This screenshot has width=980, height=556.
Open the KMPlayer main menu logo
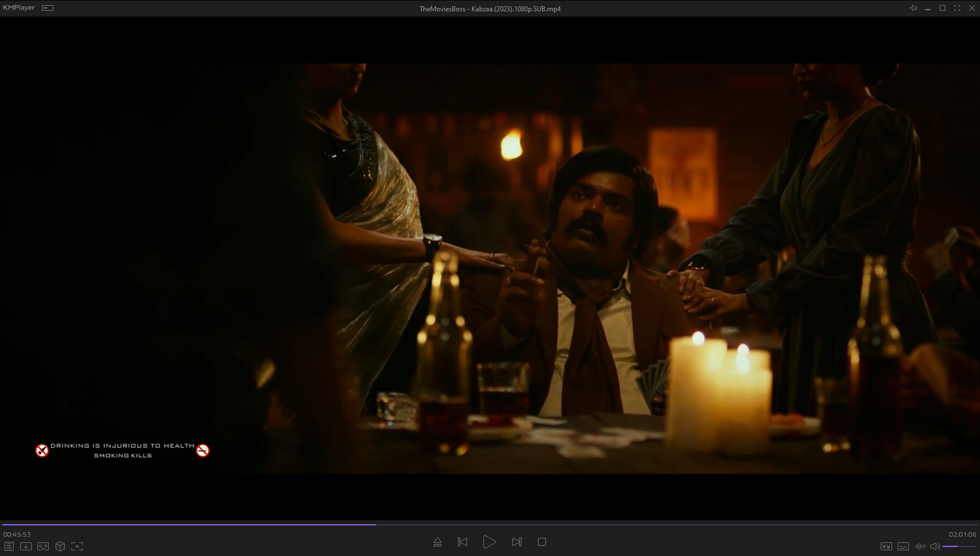19,8
